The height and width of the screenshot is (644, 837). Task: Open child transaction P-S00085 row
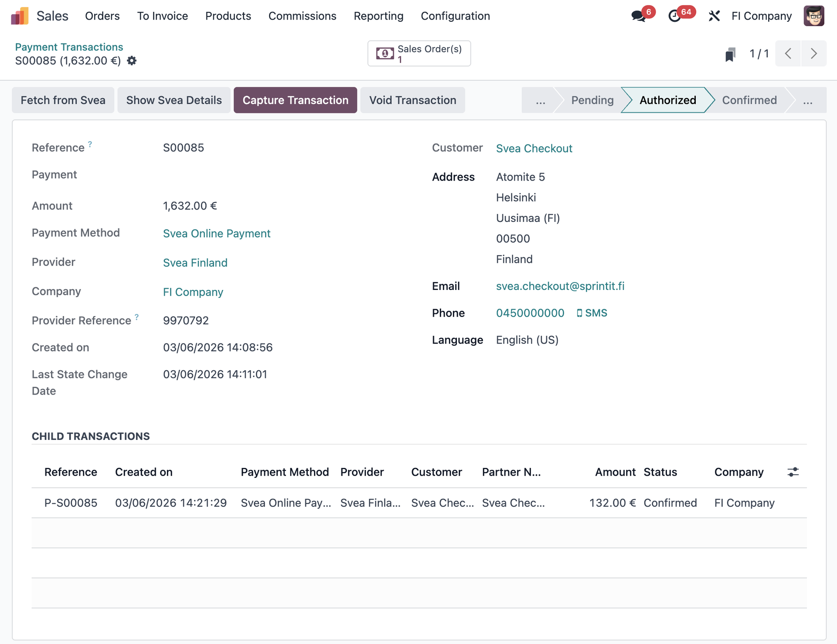coord(419,503)
